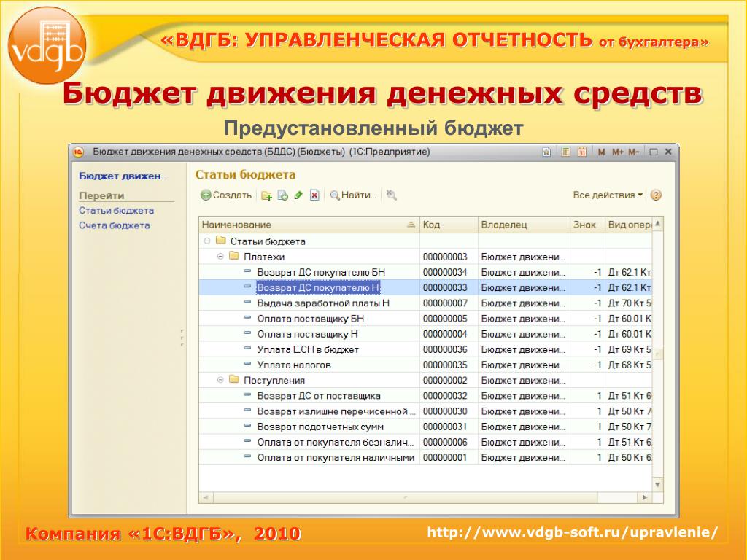The height and width of the screenshot is (560, 747).
Task: Click the red X delete mark icon
Action: click(314, 195)
